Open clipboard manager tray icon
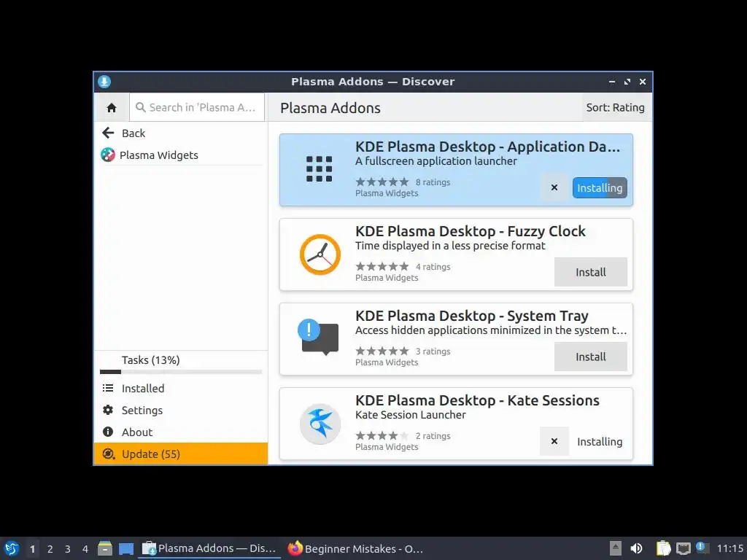747x560 pixels. [663, 548]
